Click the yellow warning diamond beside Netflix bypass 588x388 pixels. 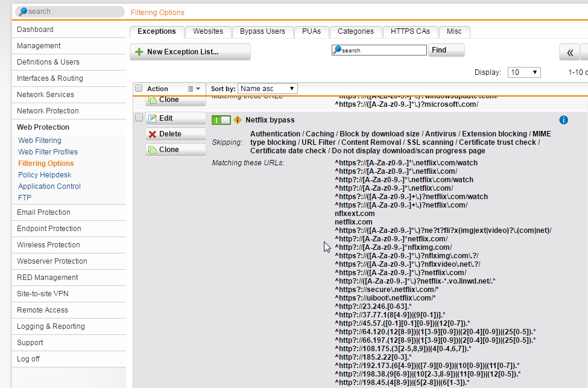238,120
